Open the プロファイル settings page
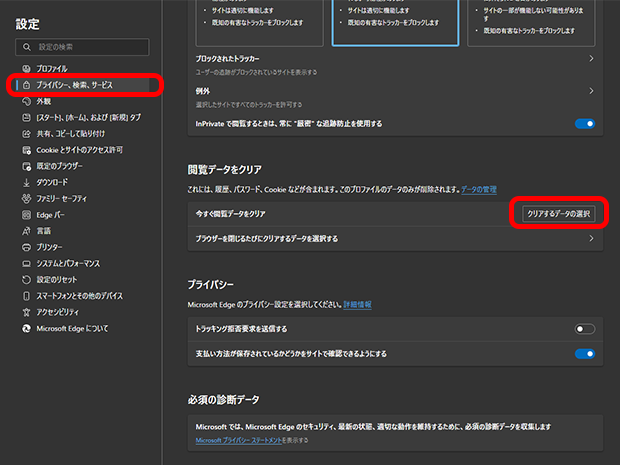This screenshot has height=465, width=620. 52,69
